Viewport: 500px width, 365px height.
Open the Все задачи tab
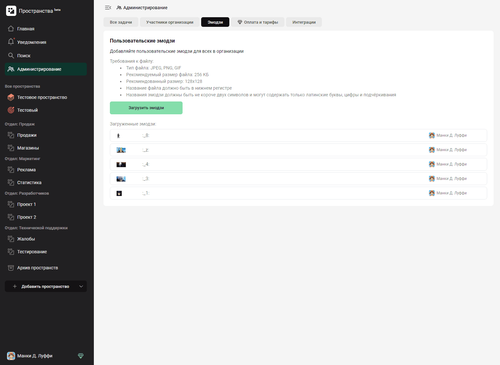coord(121,22)
